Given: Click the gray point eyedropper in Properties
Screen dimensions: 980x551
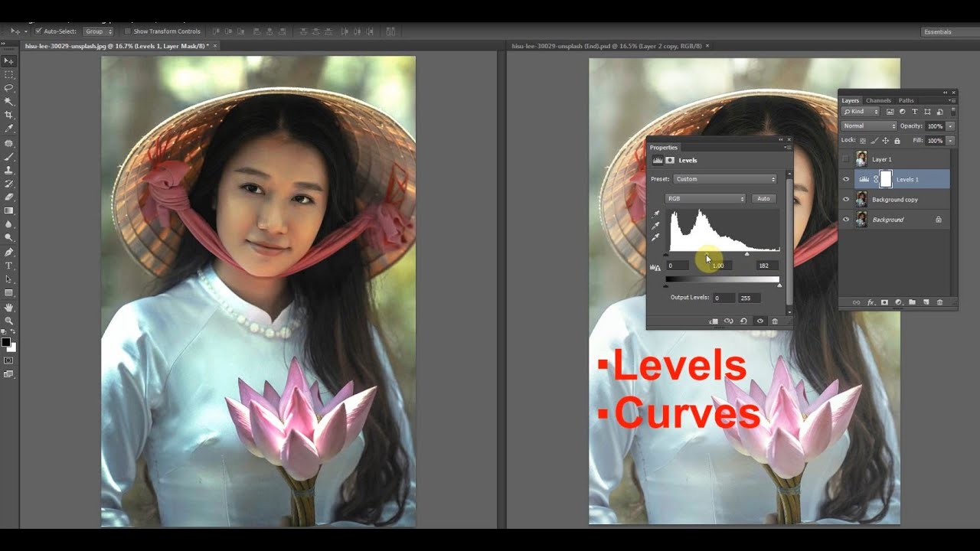Looking at the screenshot, I should (656, 226).
